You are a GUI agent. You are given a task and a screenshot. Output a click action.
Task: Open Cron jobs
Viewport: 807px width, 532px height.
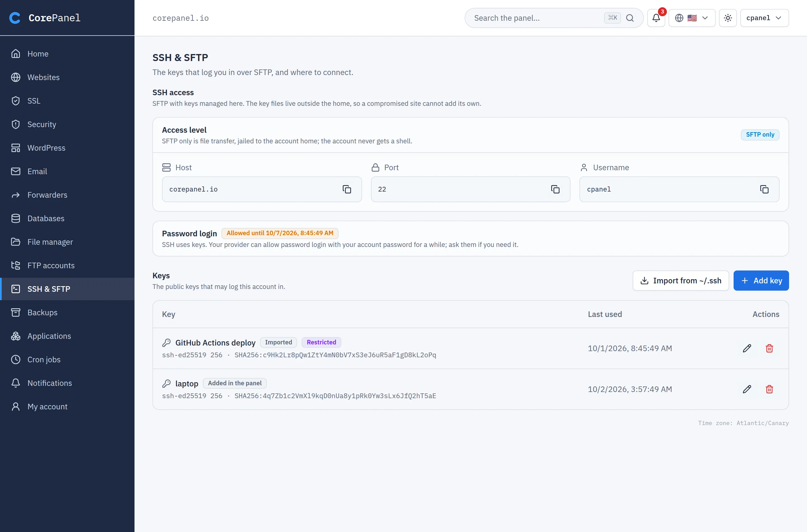[x=67, y=360]
